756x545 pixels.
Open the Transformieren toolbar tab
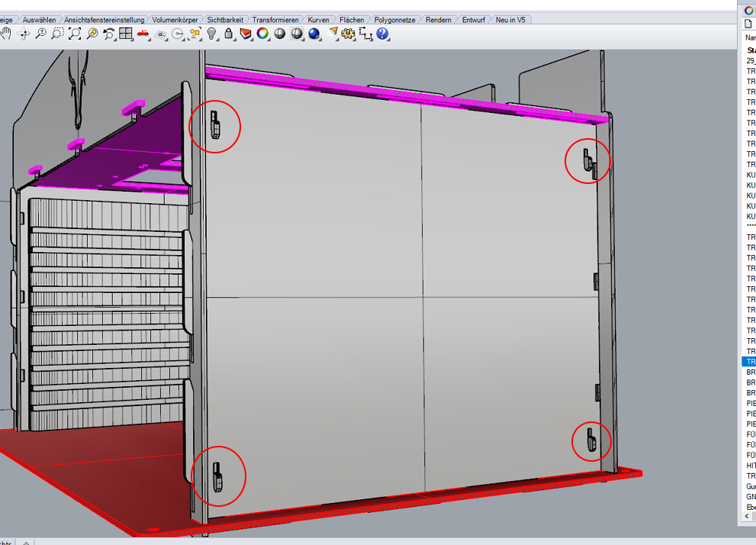[x=277, y=20]
